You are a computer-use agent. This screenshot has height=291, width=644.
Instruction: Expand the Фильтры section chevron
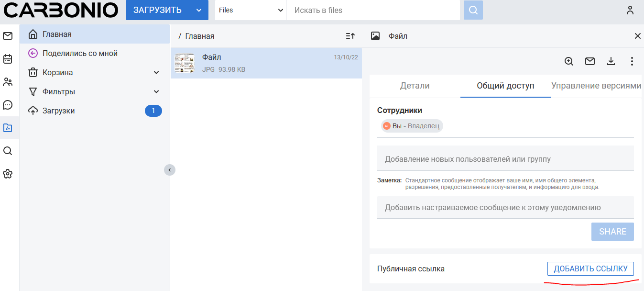pos(156,92)
